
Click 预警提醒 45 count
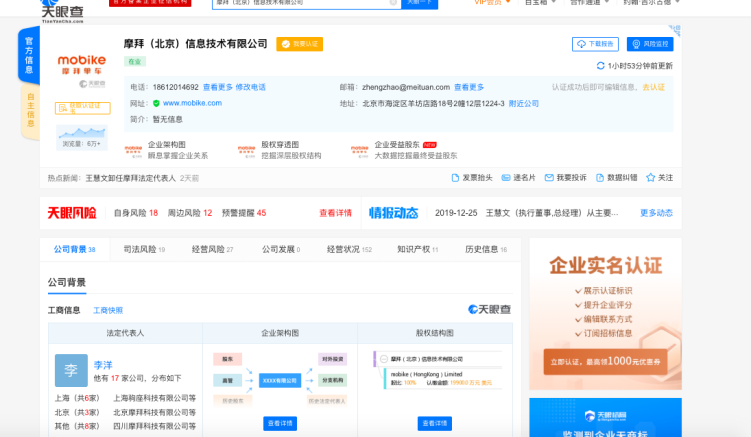click(x=244, y=213)
